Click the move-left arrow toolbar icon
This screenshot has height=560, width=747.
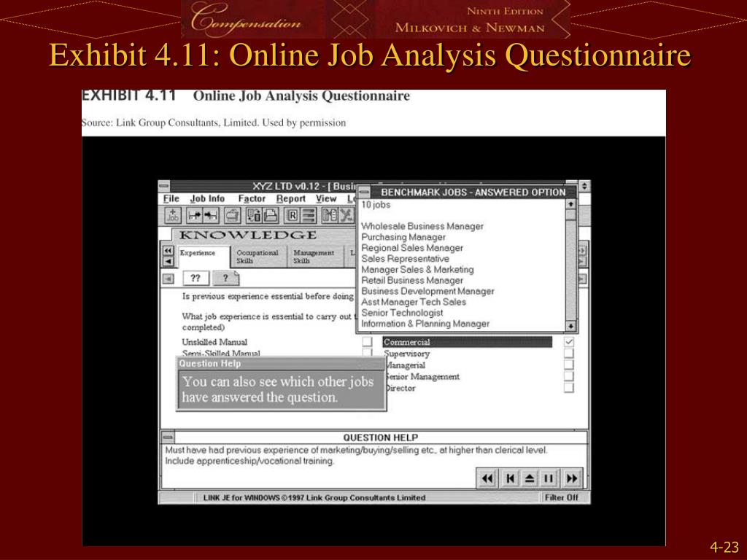pos(211,216)
